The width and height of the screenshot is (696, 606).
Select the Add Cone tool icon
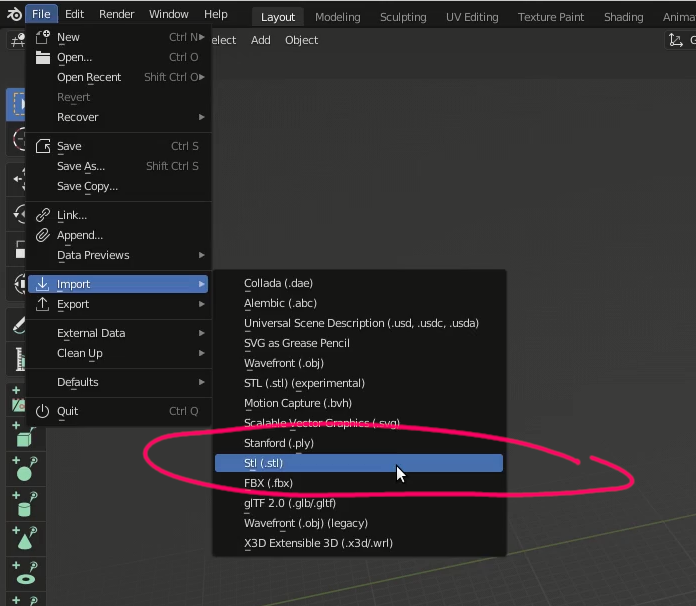click(x=25, y=539)
